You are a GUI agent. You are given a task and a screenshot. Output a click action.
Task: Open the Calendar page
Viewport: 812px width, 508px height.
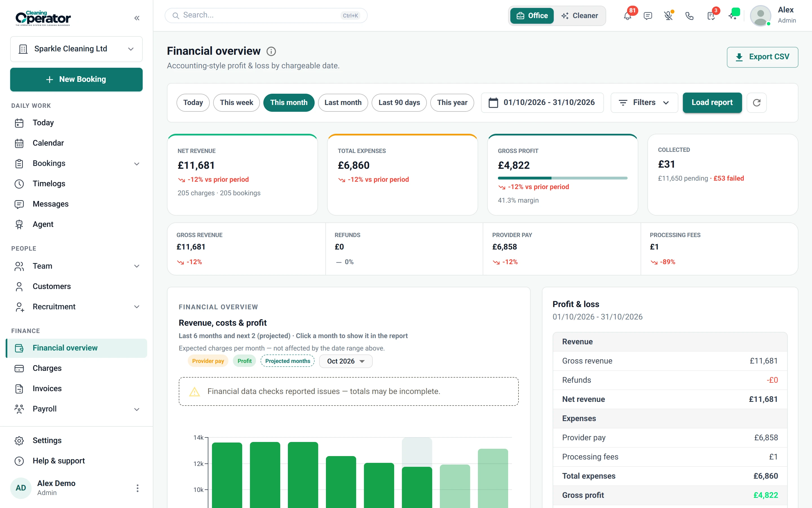[76, 143]
